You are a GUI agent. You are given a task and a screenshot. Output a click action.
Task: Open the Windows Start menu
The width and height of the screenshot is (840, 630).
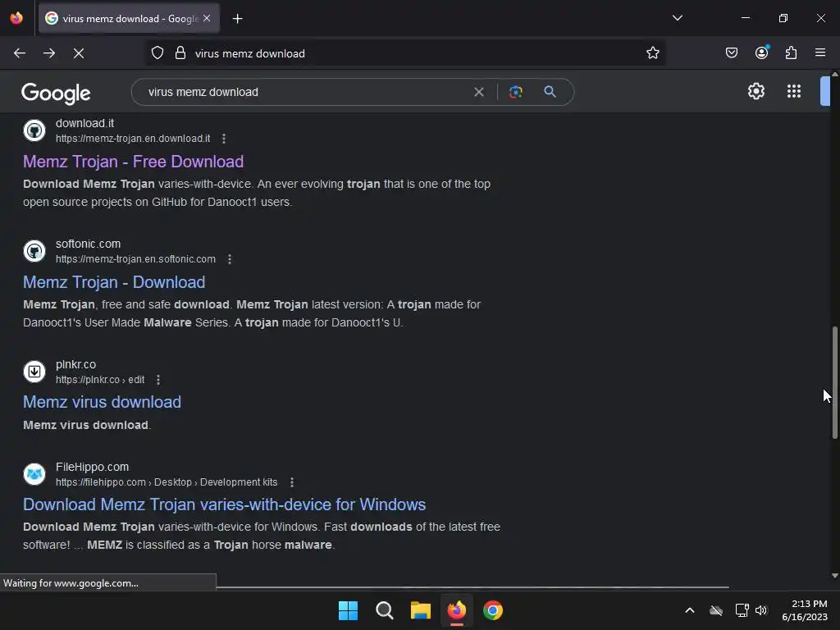[348, 610]
